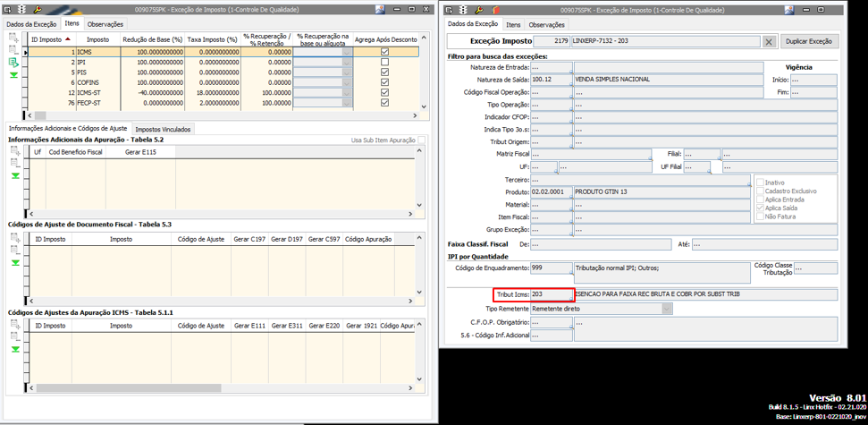Viewport: 868px width, 425px height.
Task: Click the Duplicar Exceção button
Action: click(810, 42)
